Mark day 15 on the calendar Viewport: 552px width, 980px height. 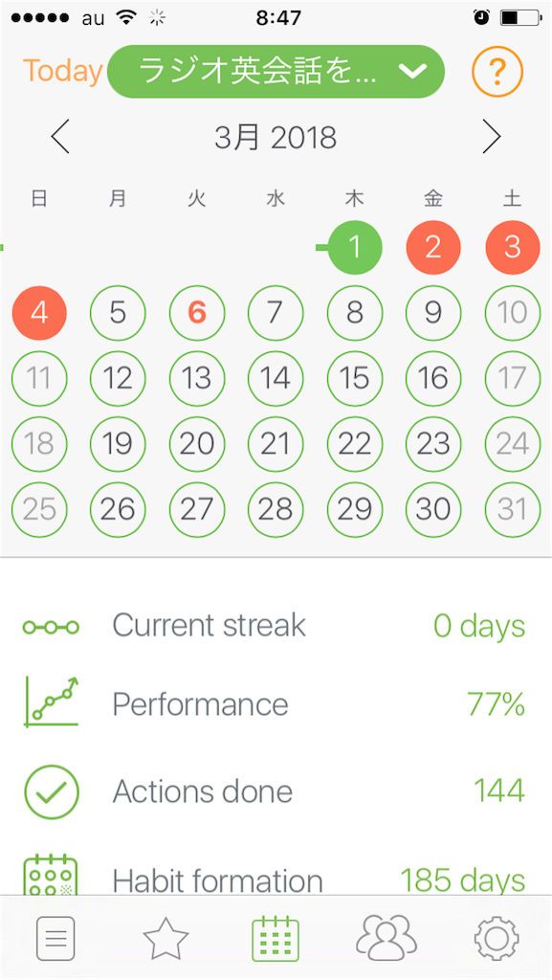(x=355, y=378)
